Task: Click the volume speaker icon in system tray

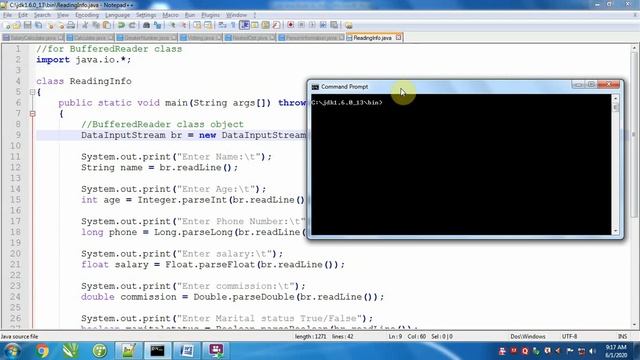Action: [x=593, y=351]
